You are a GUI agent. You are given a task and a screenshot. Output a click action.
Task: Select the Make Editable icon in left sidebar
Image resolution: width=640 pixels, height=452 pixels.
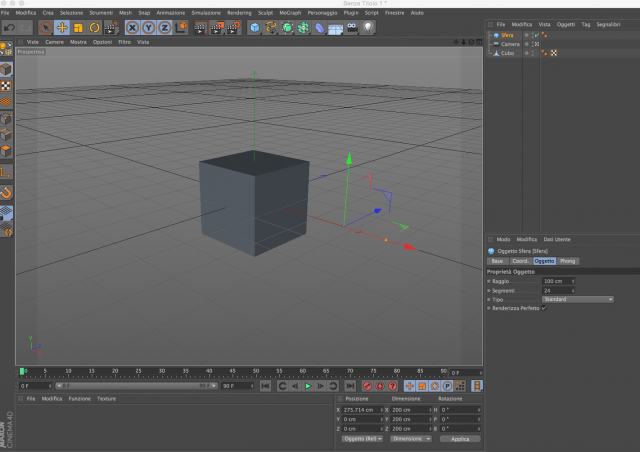point(6,49)
